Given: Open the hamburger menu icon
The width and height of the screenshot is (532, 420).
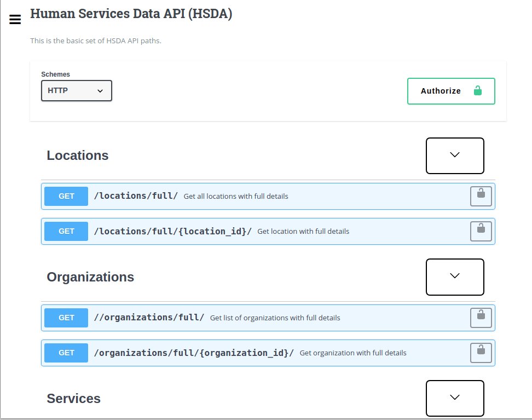Looking at the screenshot, I should [x=15, y=19].
